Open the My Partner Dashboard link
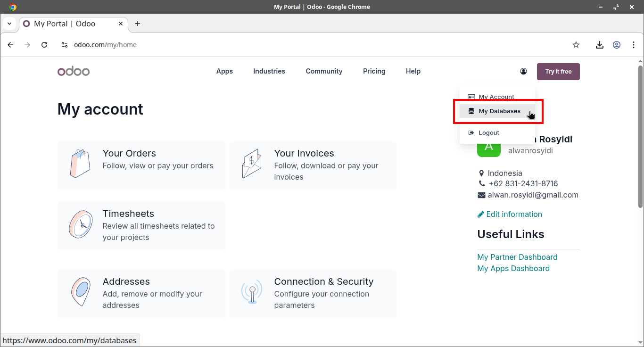 tap(517, 257)
